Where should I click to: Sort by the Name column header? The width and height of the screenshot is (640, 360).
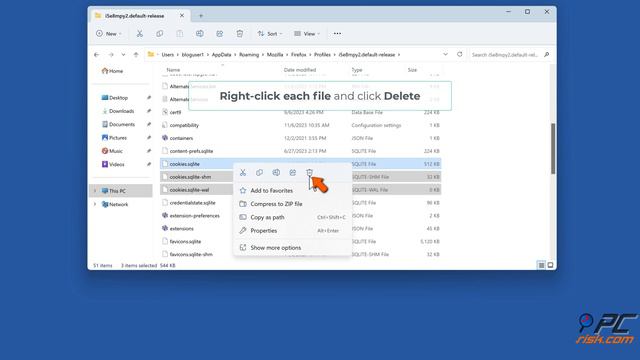coord(173,70)
